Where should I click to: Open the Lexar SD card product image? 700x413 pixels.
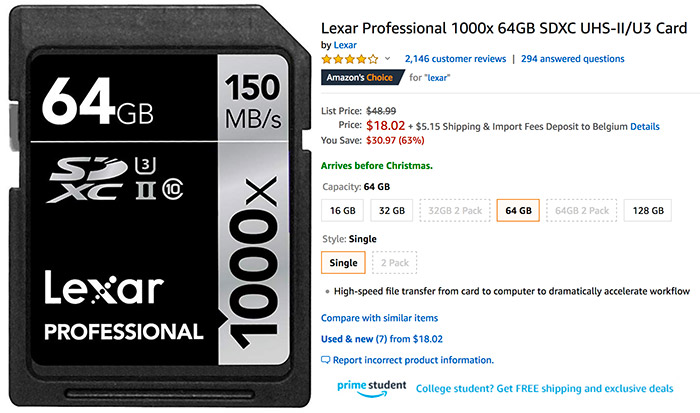coord(160,206)
